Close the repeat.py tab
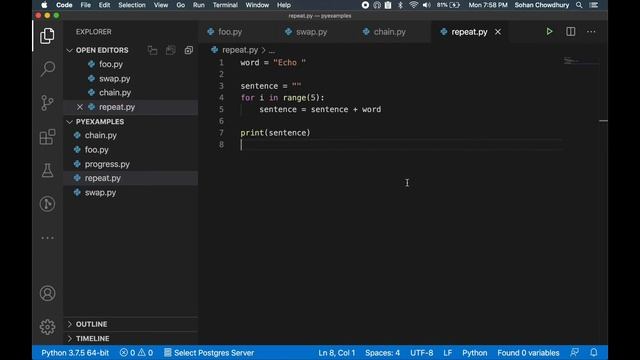Screen dimensions: 640x360 [x=498, y=32]
